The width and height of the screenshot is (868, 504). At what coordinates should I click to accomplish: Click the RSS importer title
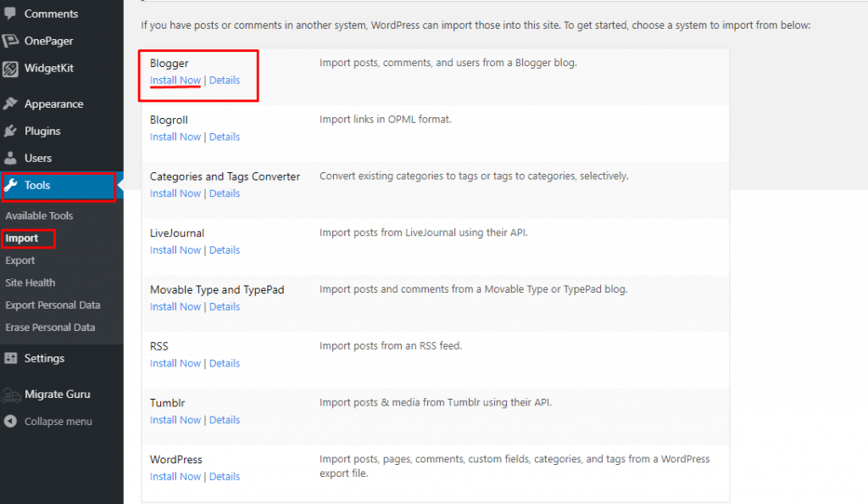(x=159, y=346)
